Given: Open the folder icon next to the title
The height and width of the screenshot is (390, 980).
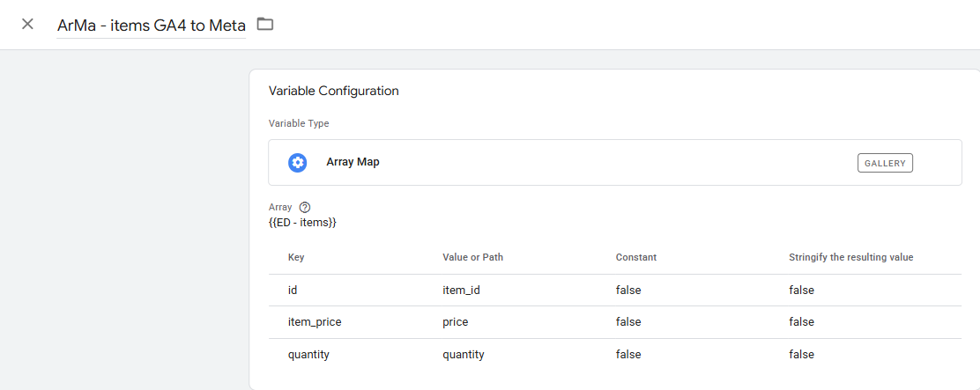Looking at the screenshot, I should (x=265, y=24).
